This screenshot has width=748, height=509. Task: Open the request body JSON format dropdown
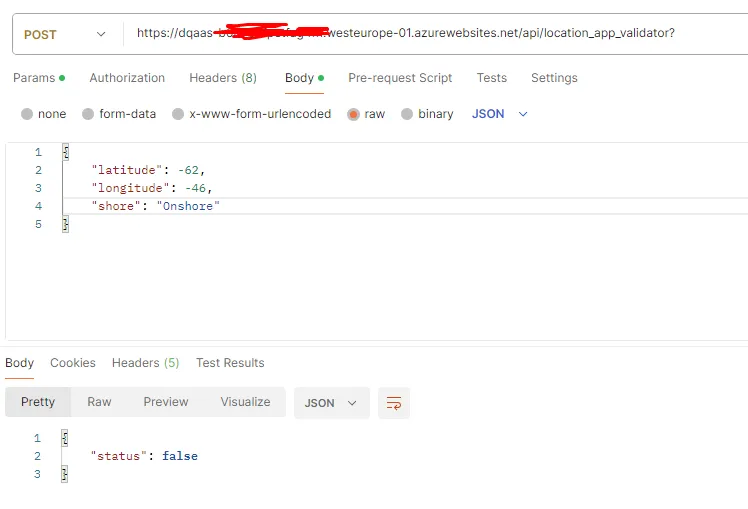point(499,114)
